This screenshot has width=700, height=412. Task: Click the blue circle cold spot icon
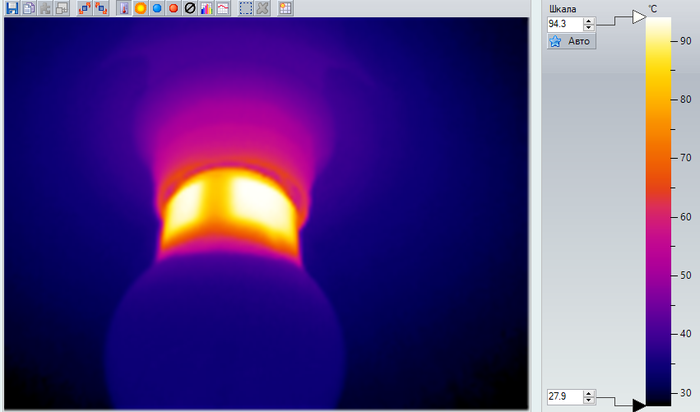click(157, 8)
